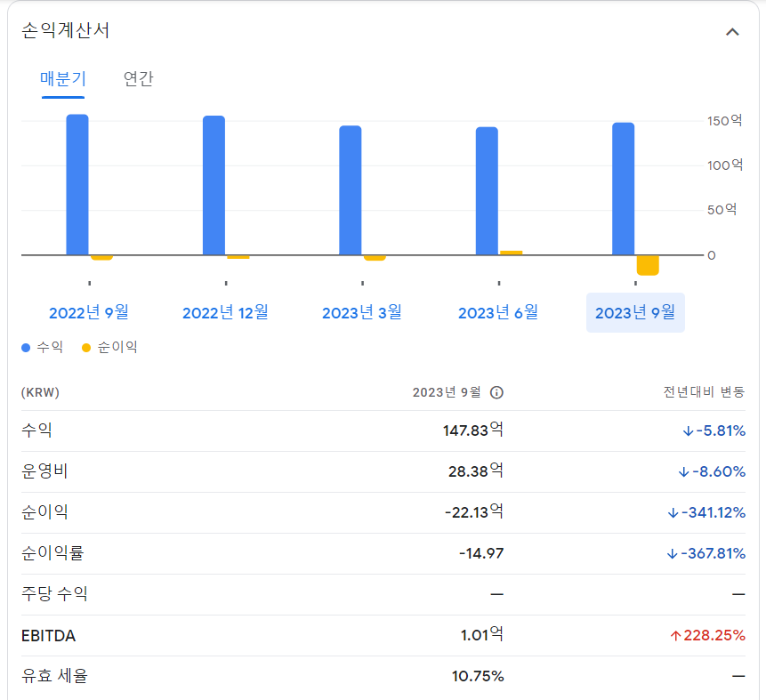Click the yellow 순이익 legend dot

point(86,347)
